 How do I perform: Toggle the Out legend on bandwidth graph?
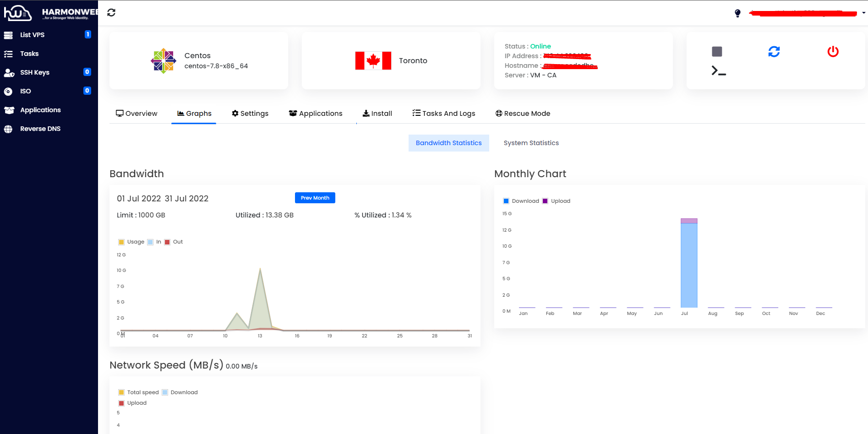coord(174,242)
